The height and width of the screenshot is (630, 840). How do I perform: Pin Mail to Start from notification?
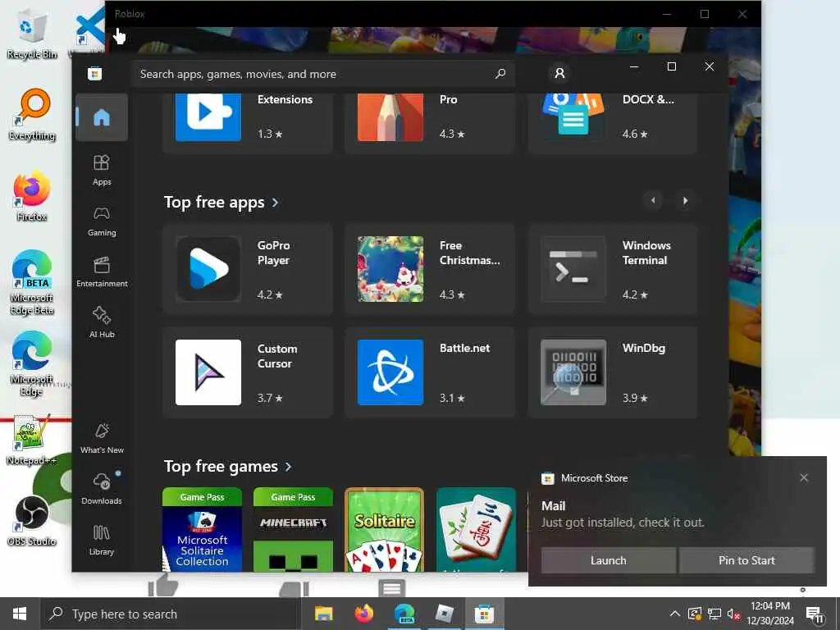746,560
